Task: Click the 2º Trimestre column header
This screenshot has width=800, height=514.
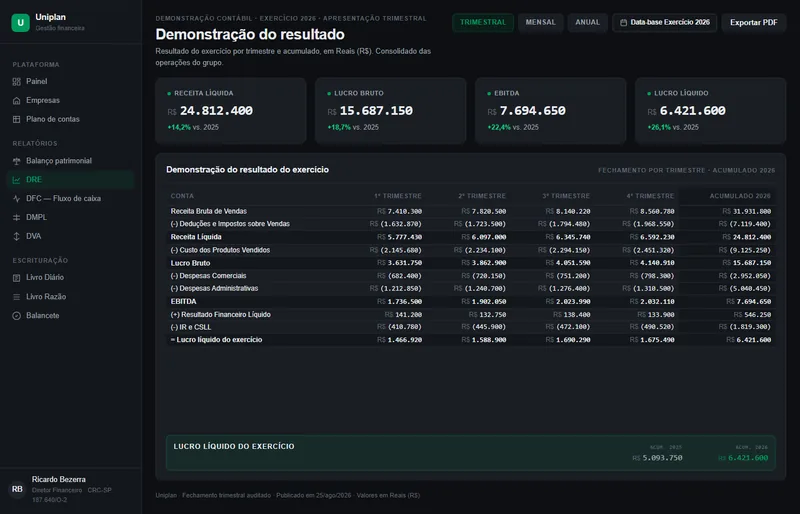Action: click(482, 196)
